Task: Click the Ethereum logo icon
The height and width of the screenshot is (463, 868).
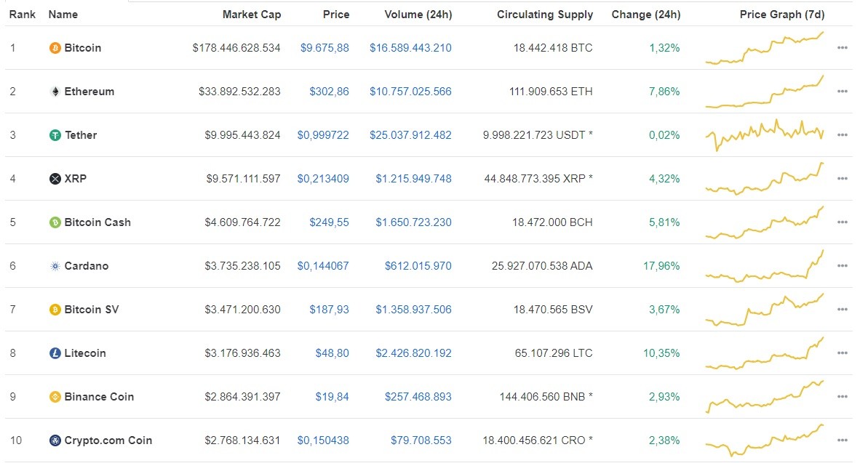Action: tap(54, 92)
